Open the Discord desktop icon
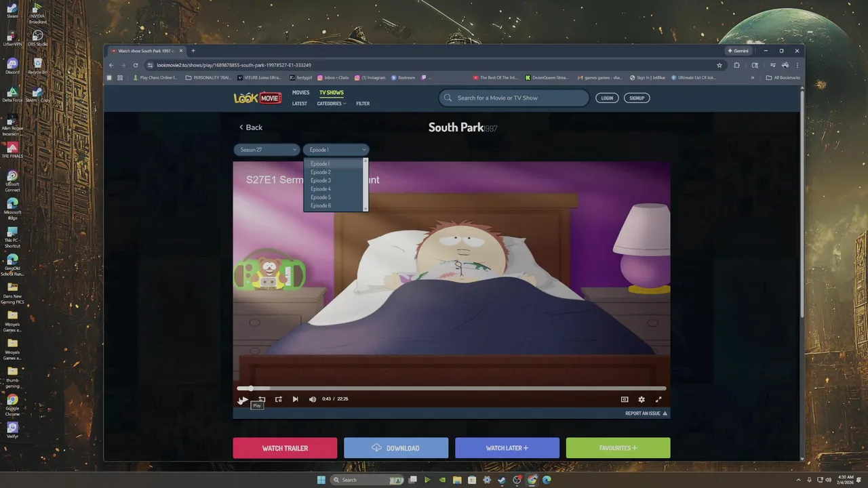The image size is (868, 488). pyautogui.click(x=12, y=66)
